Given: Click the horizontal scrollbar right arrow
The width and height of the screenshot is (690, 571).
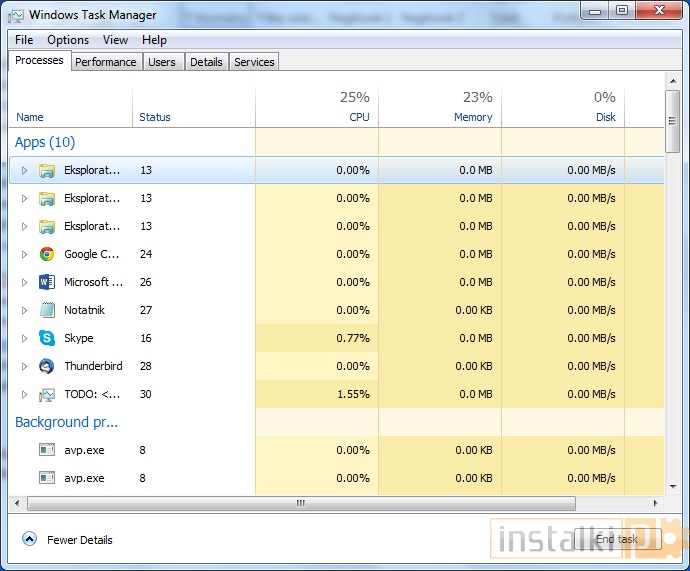Looking at the screenshot, I should (x=656, y=503).
